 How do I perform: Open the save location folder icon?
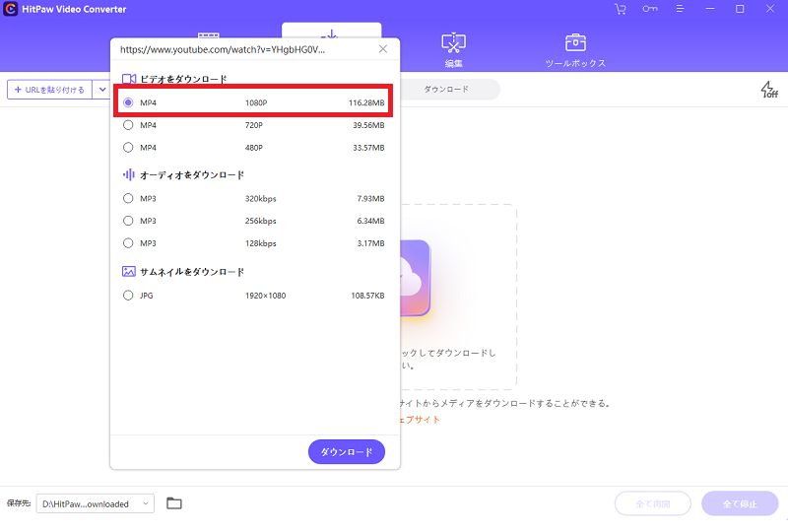(174, 503)
